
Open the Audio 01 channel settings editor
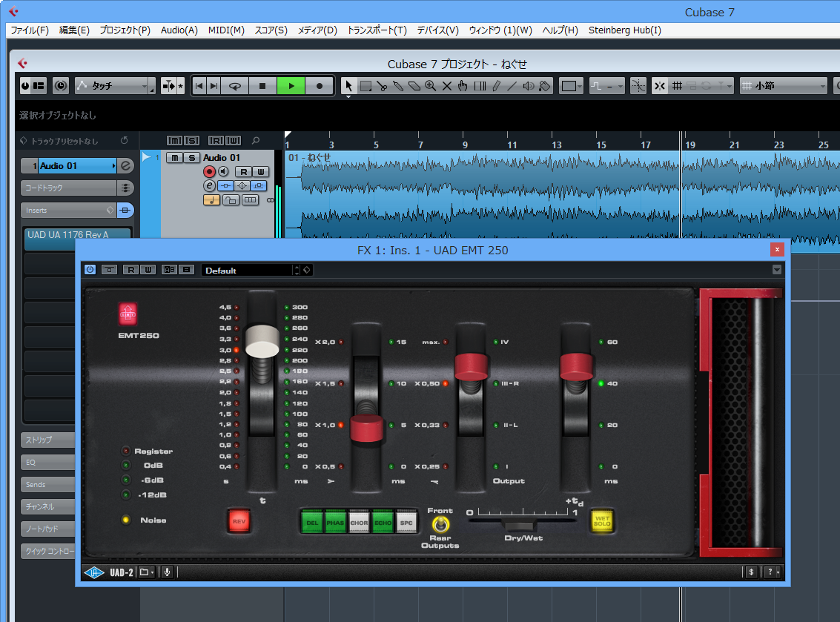pyautogui.click(x=210, y=185)
